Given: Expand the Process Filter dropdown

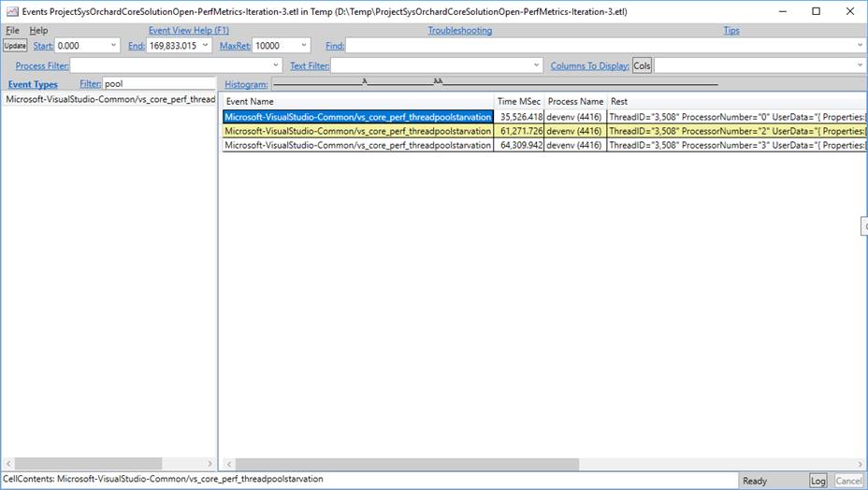Looking at the screenshot, I should [x=275, y=65].
